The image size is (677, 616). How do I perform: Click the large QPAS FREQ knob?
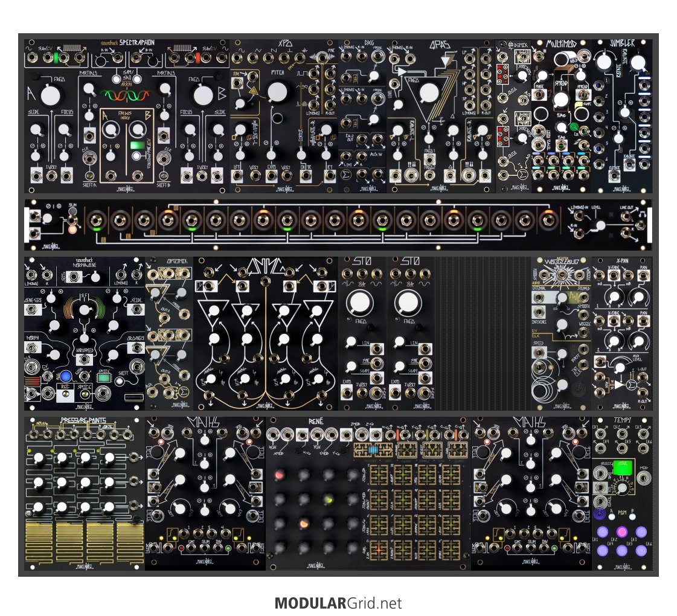429,93
